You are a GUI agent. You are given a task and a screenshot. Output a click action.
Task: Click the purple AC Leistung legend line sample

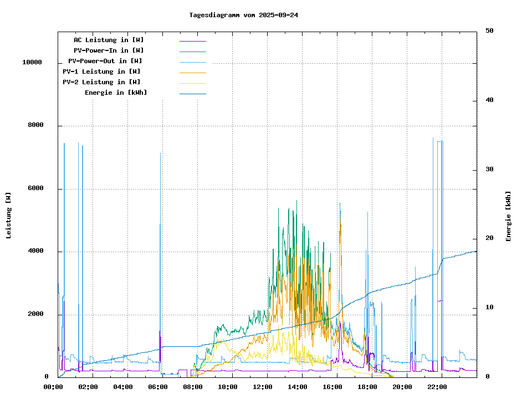192,40
